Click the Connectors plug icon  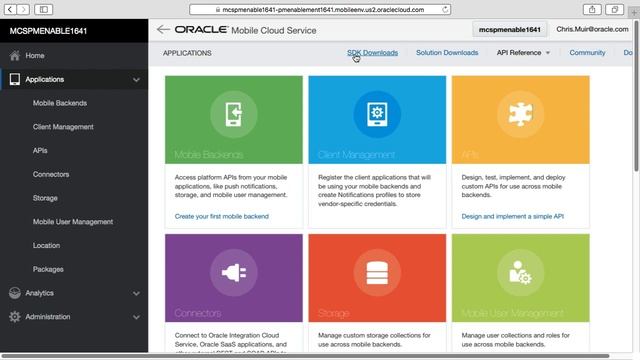pos(234,273)
